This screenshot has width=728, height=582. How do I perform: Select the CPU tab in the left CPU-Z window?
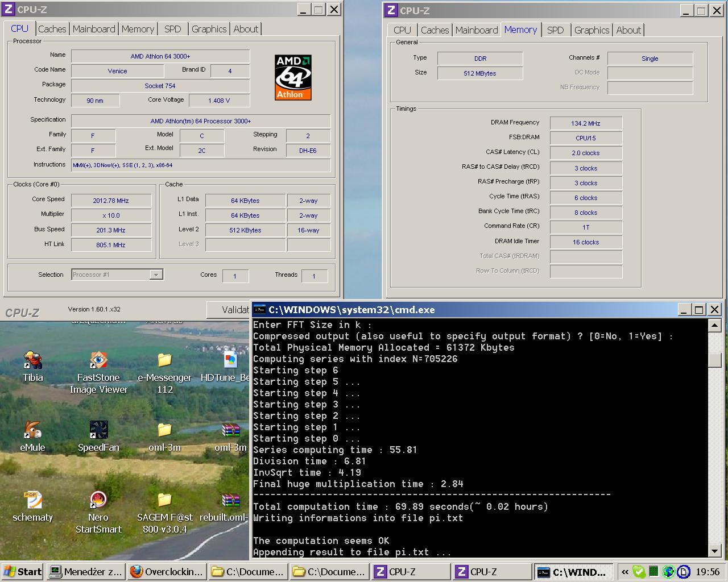[19, 28]
